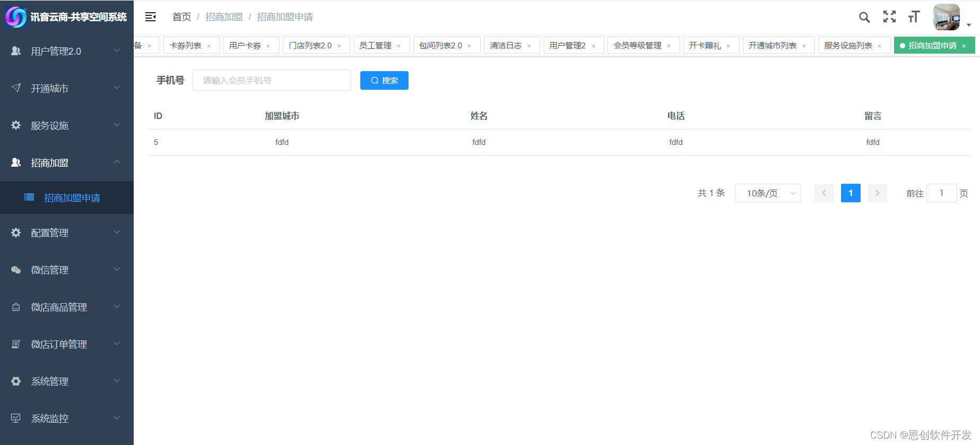Select page 1 in pagination
The height and width of the screenshot is (445, 980).
coord(851,193)
